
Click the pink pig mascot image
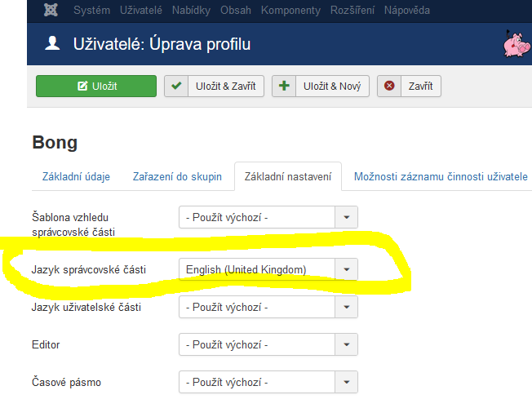point(516,44)
